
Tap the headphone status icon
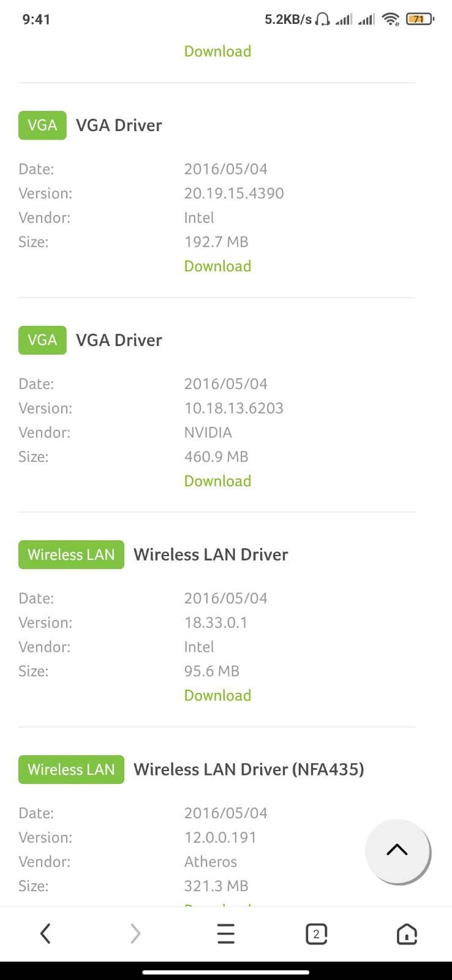[322, 19]
